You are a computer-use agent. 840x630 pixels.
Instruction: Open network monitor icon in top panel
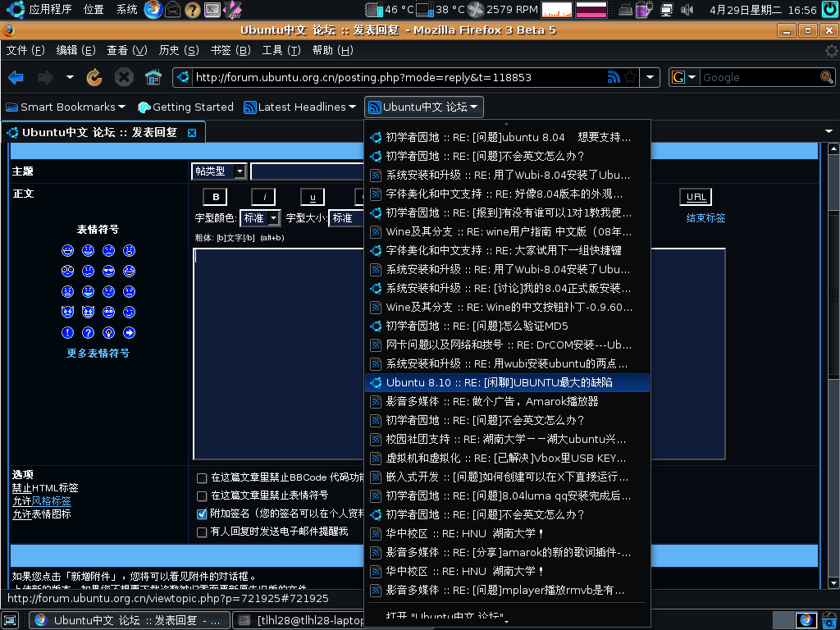click(x=667, y=9)
